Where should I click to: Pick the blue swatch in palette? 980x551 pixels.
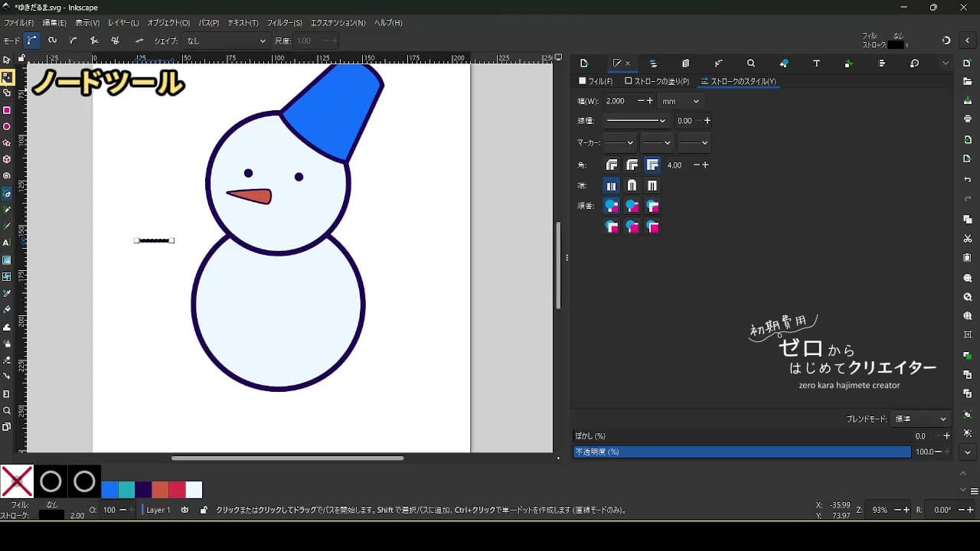click(x=110, y=490)
